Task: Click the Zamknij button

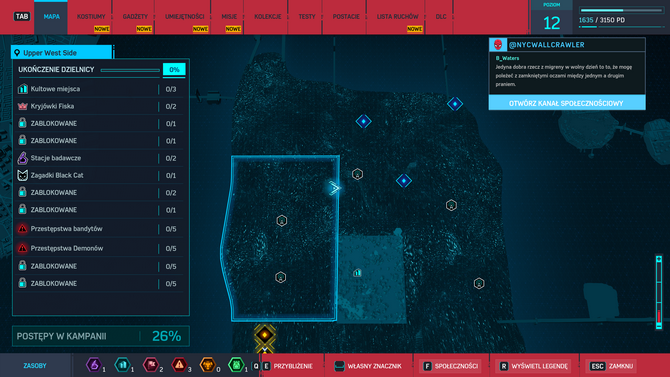Action: 612,366
